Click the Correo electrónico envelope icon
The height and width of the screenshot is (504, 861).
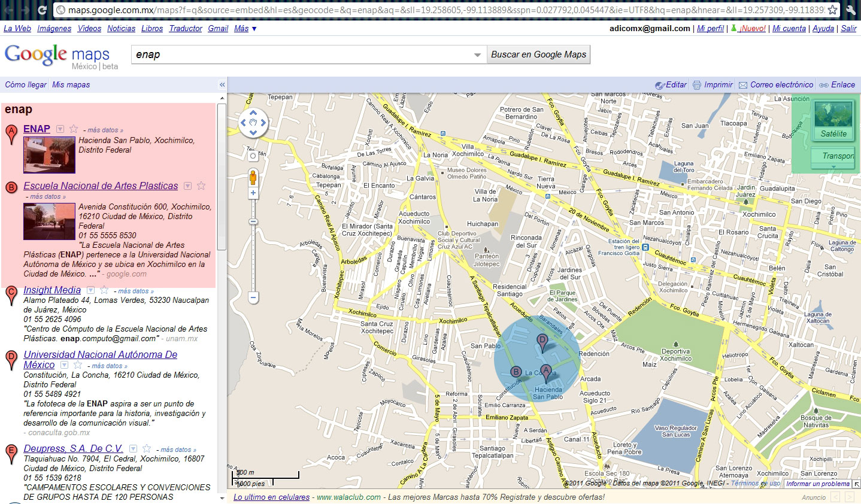click(743, 84)
